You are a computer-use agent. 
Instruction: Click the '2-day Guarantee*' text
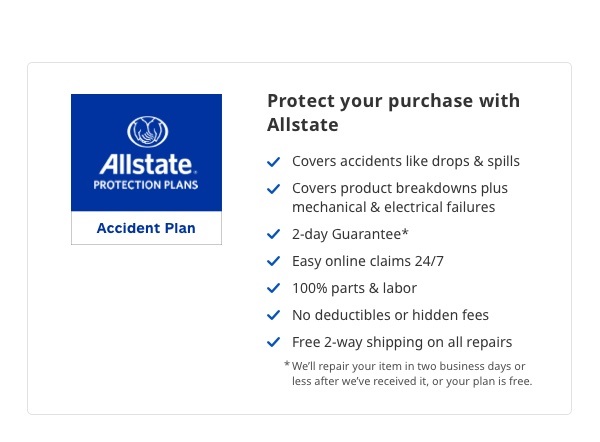(x=350, y=235)
